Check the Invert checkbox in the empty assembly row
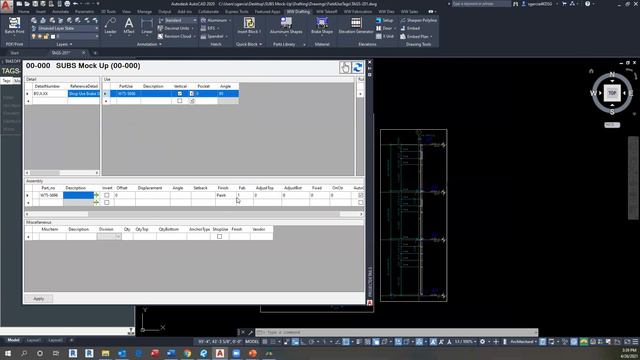Image resolution: width=640 pixels, height=360 pixels. pyautogui.click(x=107, y=202)
